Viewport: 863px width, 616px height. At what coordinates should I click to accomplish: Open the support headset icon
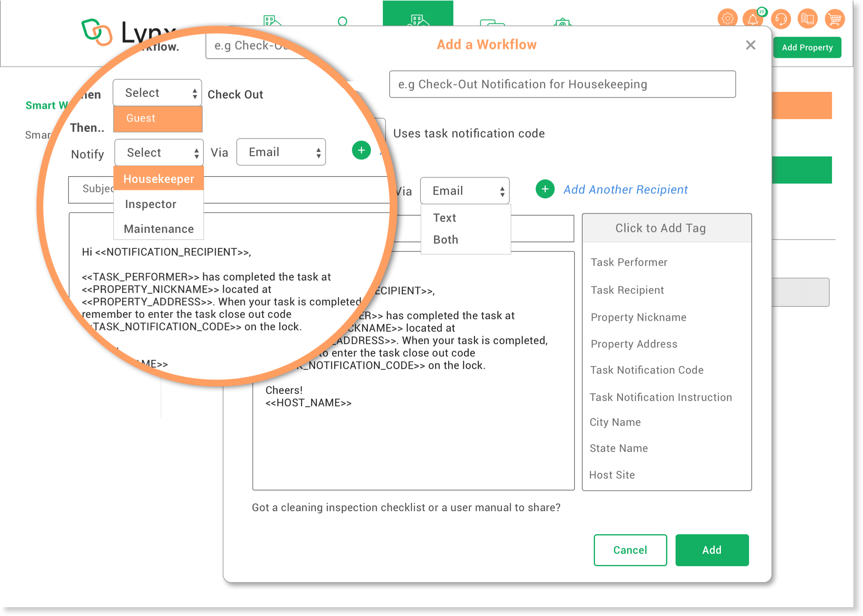pyautogui.click(x=781, y=19)
